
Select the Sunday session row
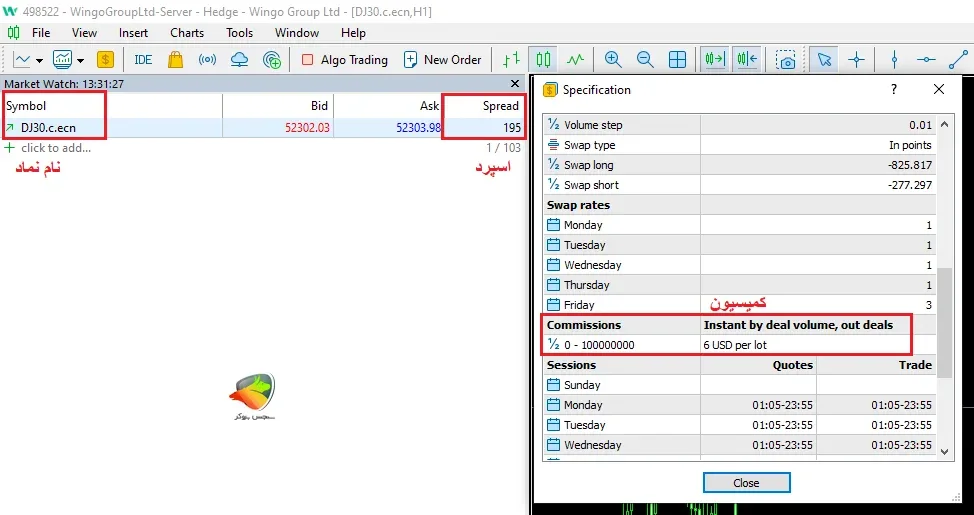(x=739, y=385)
